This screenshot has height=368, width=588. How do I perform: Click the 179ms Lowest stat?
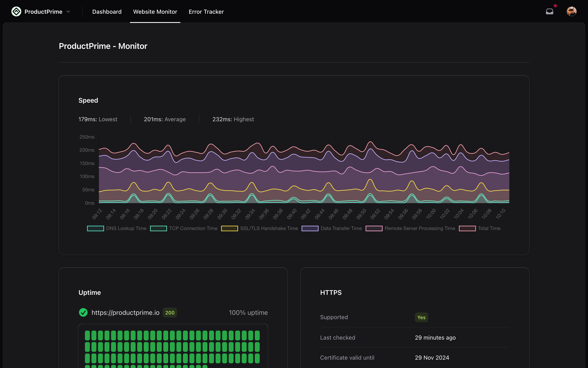(98, 119)
